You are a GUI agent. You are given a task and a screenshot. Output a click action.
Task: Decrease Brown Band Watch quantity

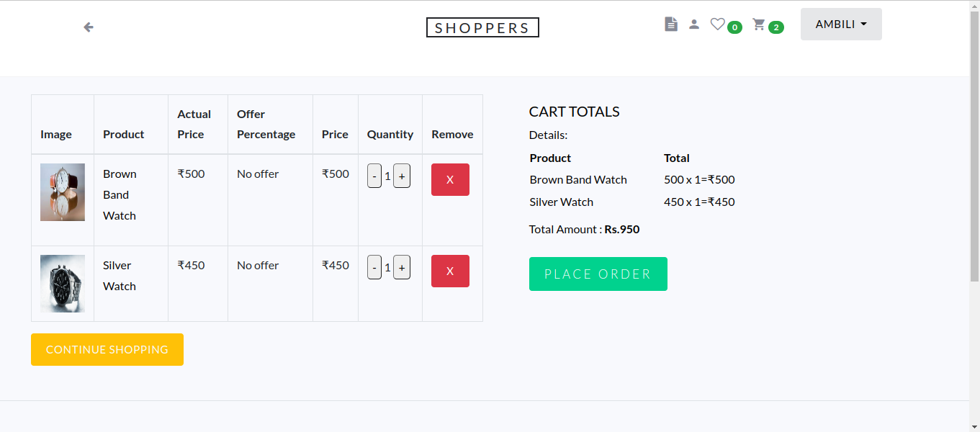[x=374, y=176]
